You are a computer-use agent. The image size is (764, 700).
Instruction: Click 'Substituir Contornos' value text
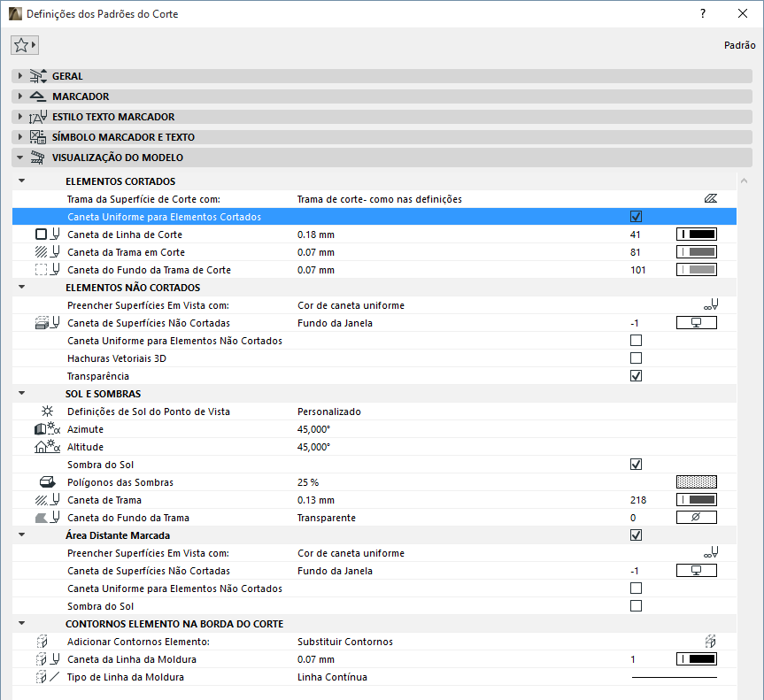(x=345, y=641)
